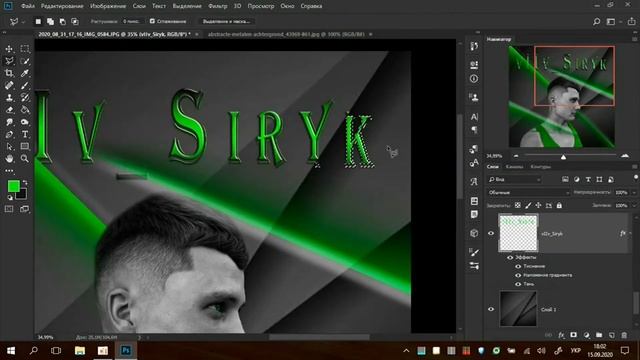This screenshot has width=640, height=360.
Task: Open the Edit Toolbar three-dots menu
Action: click(9, 171)
